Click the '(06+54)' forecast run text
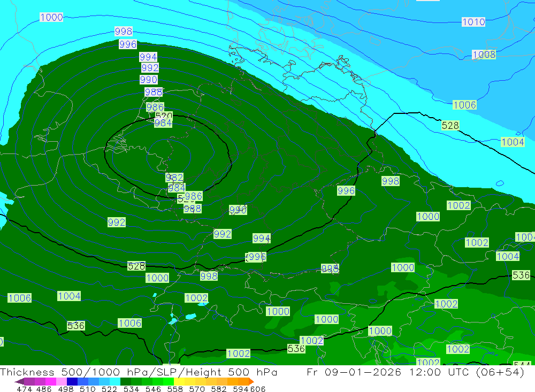535x392 pixels. [x=501, y=372]
